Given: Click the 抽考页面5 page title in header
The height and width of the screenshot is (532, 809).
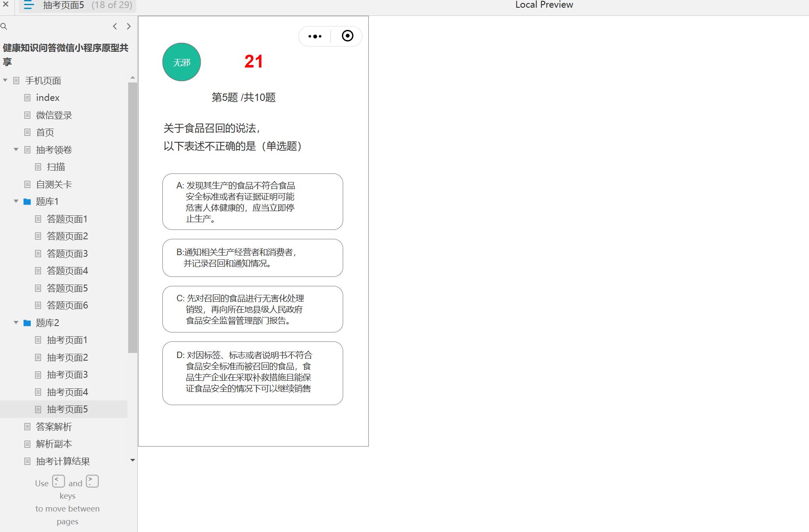Looking at the screenshot, I should pyautogui.click(x=64, y=5).
